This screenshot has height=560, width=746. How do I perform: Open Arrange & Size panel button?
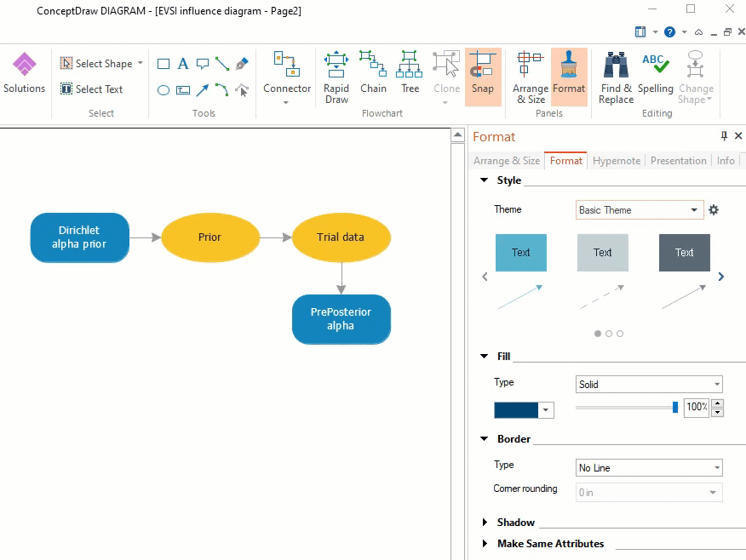(x=531, y=77)
